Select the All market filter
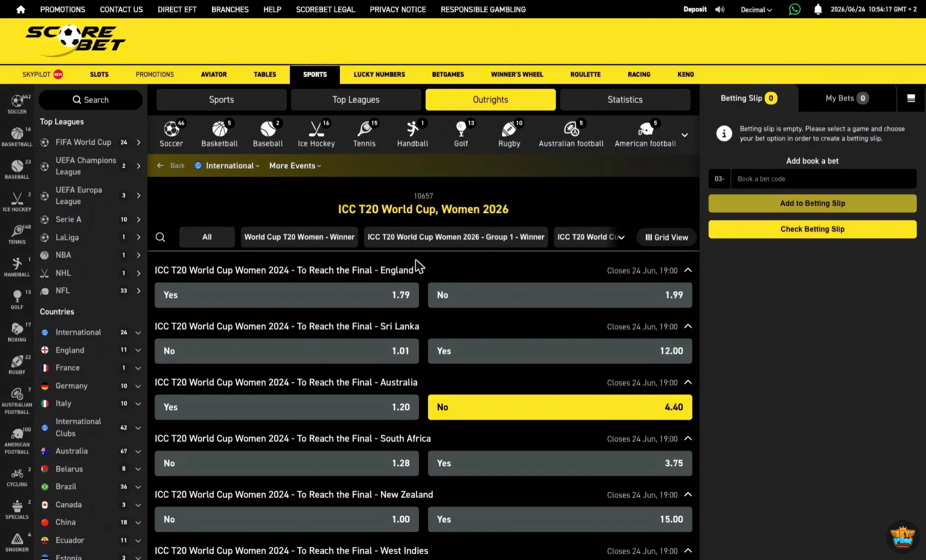 coord(207,237)
